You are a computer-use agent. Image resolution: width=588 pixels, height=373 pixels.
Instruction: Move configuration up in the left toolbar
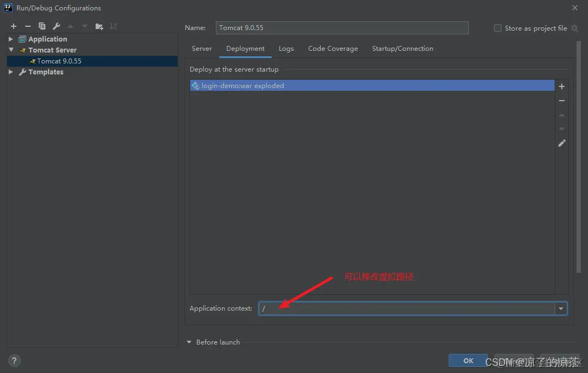click(70, 26)
